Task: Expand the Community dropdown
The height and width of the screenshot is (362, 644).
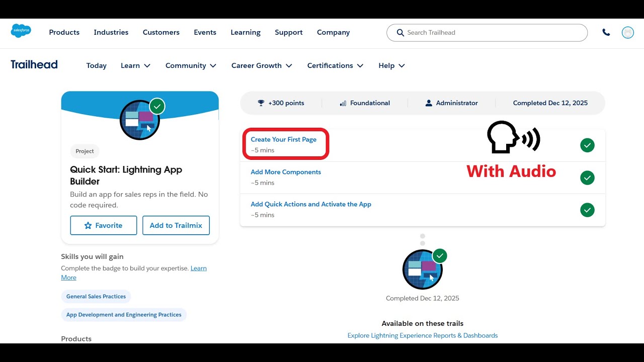Action: coord(191,65)
